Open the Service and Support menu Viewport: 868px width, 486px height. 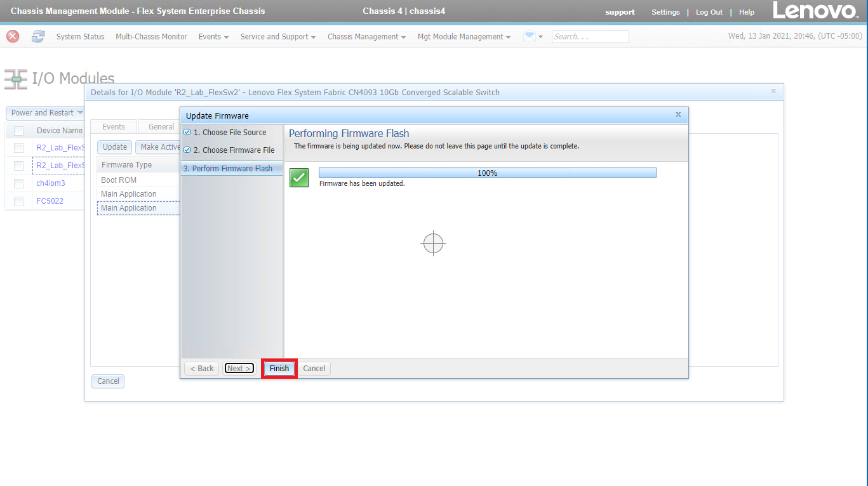[277, 37]
